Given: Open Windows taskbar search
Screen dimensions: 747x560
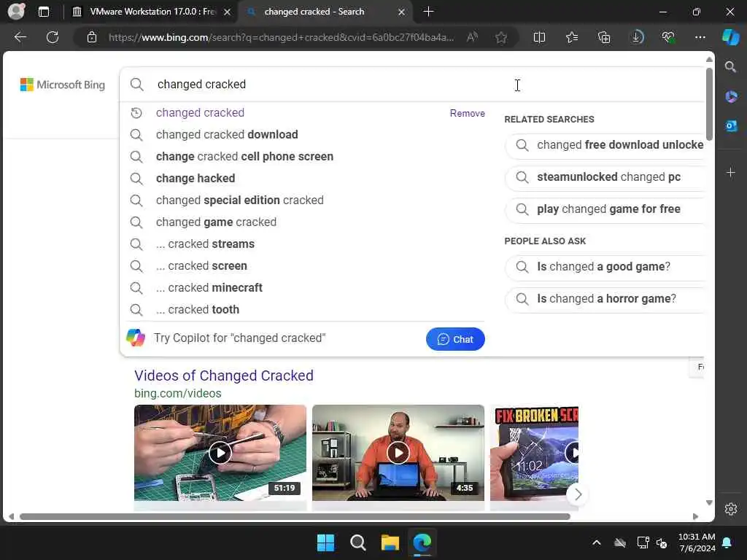Looking at the screenshot, I should pyautogui.click(x=357, y=542).
